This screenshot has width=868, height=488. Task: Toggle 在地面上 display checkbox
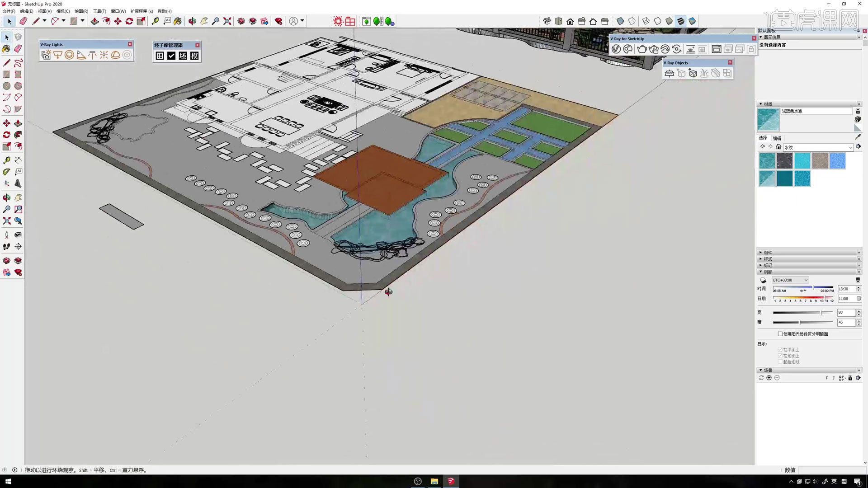(x=780, y=356)
